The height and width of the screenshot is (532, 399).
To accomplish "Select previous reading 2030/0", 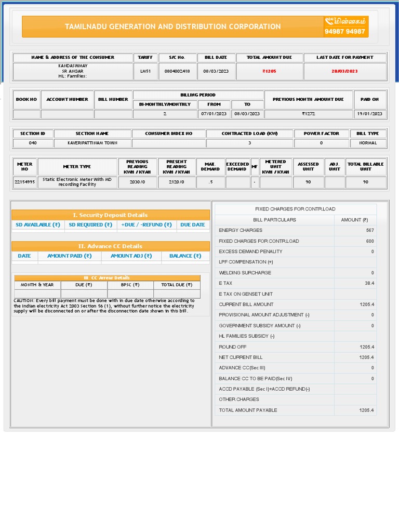I will [x=137, y=182].
